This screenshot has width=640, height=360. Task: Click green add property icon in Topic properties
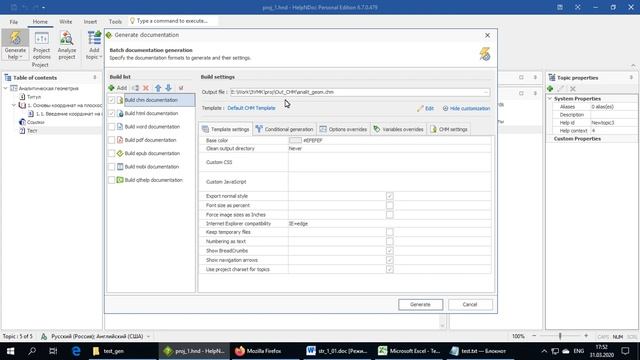[x=550, y=89]
